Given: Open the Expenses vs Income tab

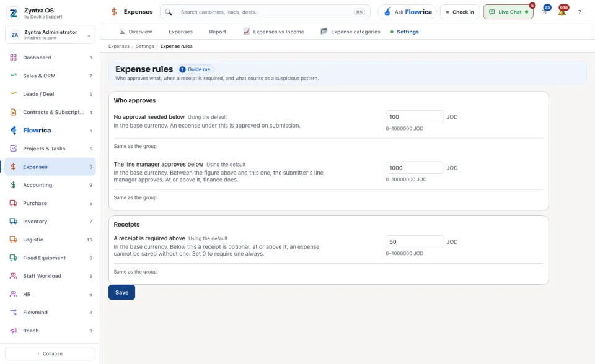Looking at the screenshot, I should (x=273, y=32).
